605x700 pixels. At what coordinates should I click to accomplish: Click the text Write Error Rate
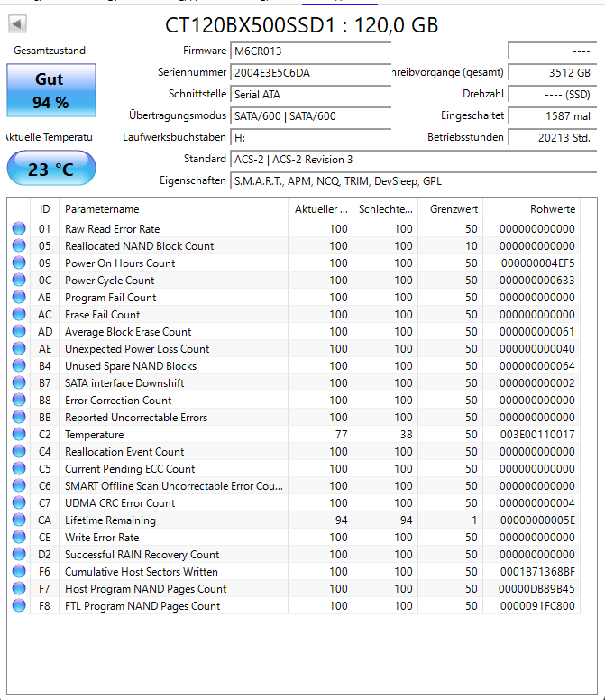coord(102,537)
